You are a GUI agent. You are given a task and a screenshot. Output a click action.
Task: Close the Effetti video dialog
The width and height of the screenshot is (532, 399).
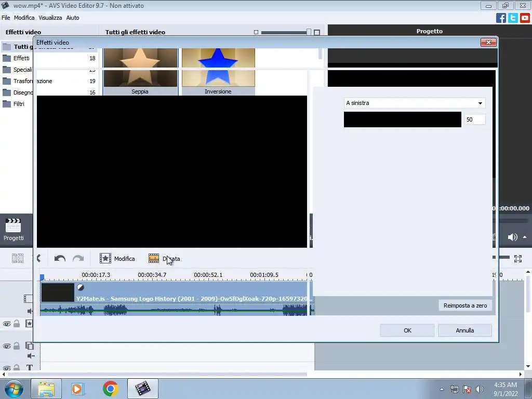tap(488, 42)
